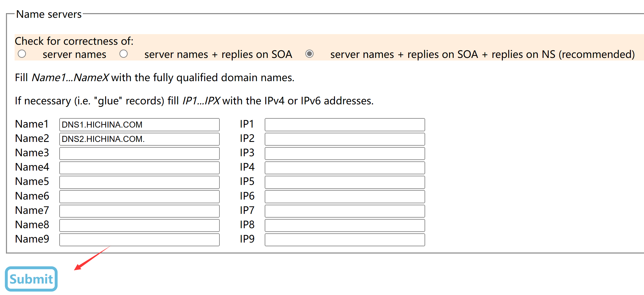Click the IP9 address box

pyautogui.click(x=345, y=240)
